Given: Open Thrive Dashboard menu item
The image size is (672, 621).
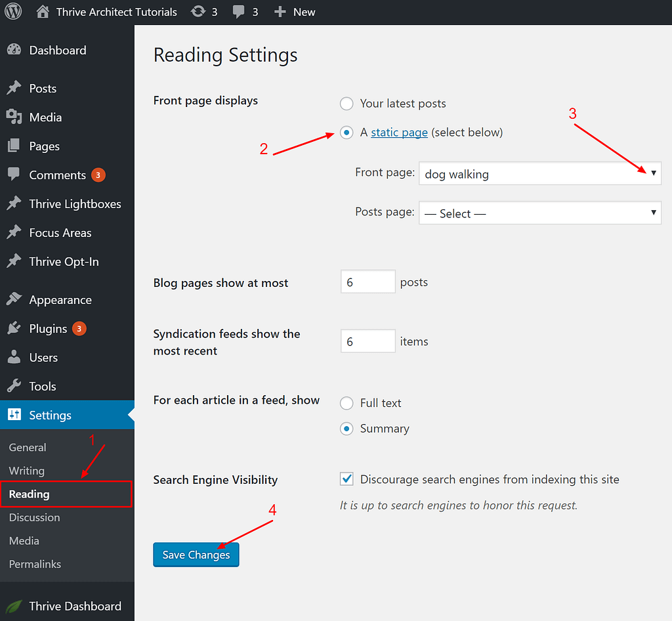Looking at the screenshot, I should coord(67,606).
